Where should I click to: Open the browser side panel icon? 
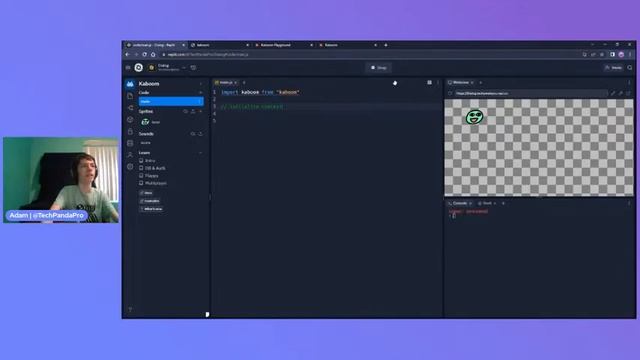point(612,54)
